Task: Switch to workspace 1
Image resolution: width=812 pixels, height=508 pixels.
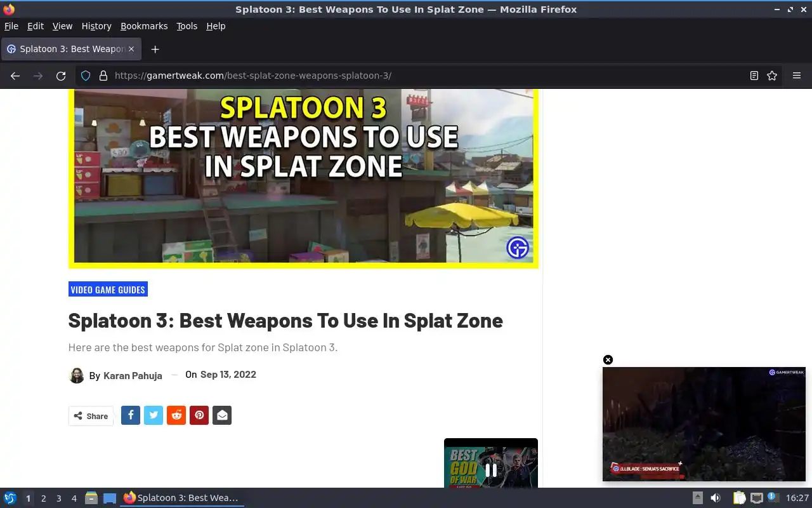Action: [28, 498]
